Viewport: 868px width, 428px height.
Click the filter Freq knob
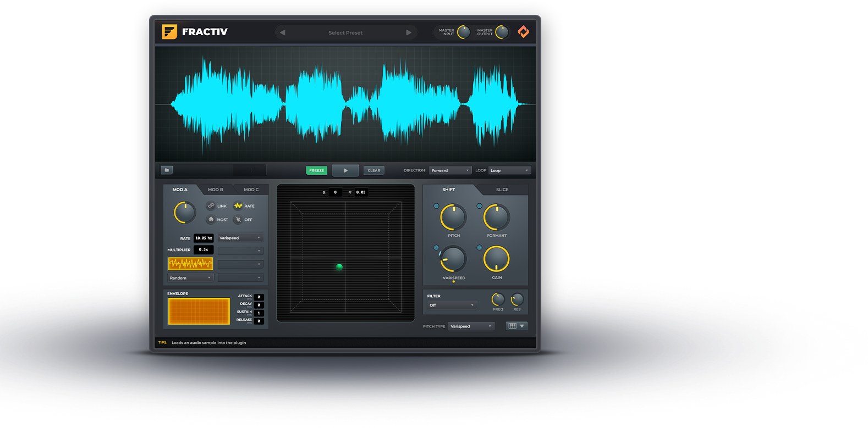[x=498, y=299]
